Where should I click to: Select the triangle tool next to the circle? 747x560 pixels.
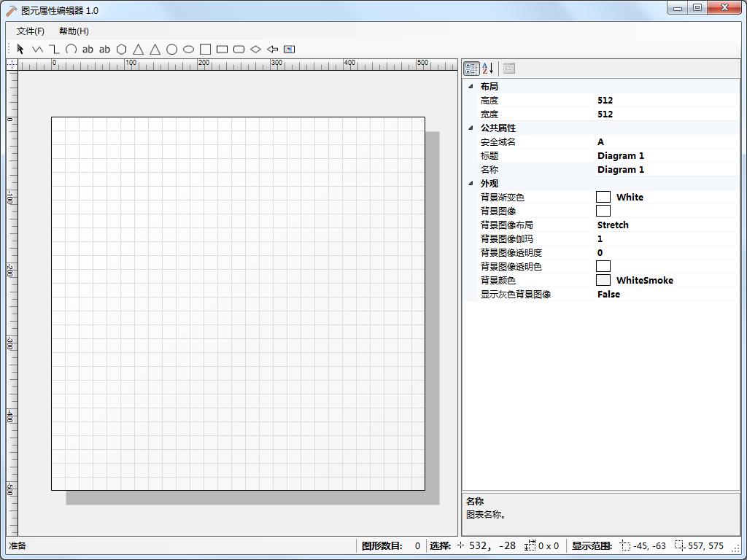[155, 49]
